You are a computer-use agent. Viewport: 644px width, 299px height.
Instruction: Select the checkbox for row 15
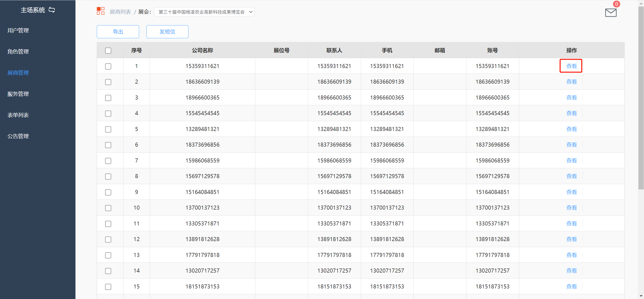tap(108, 287)
